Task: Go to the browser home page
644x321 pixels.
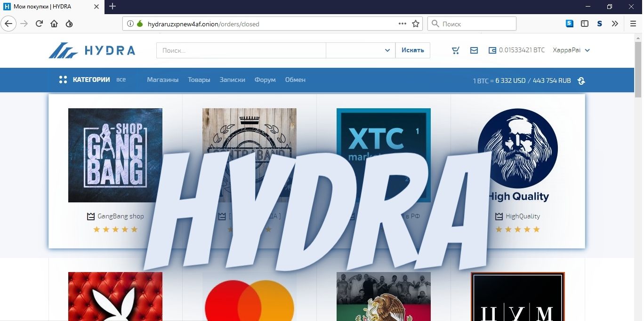Action: pos(54,24)
